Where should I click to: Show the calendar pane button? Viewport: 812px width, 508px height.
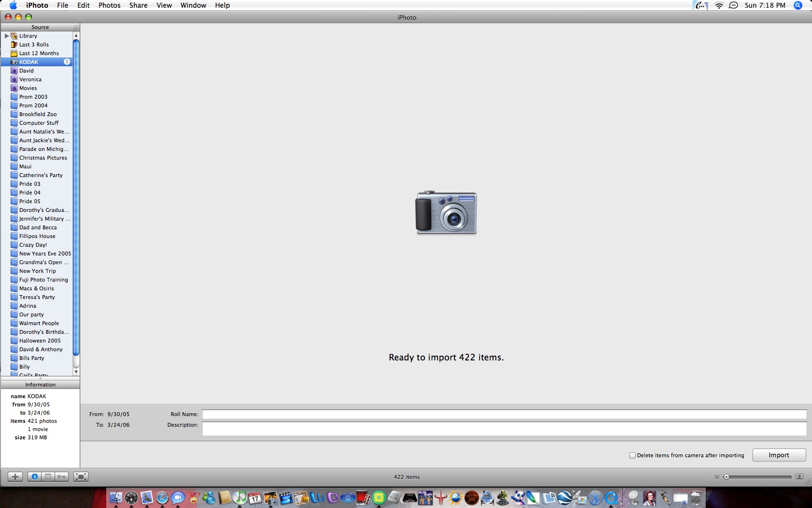tap(48, 477)
